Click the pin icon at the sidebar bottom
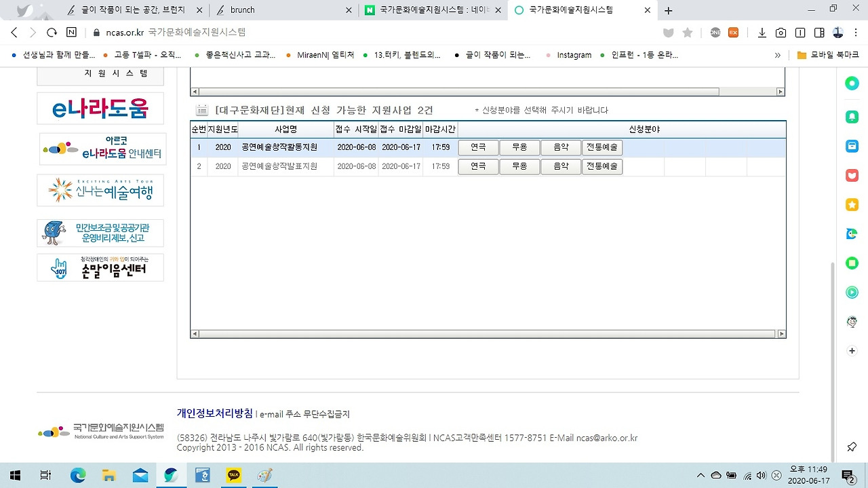868x488 pixels. coord(852,447)
